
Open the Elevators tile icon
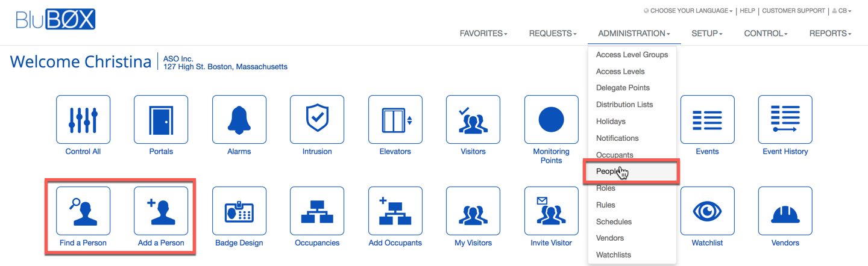point(395,119)
